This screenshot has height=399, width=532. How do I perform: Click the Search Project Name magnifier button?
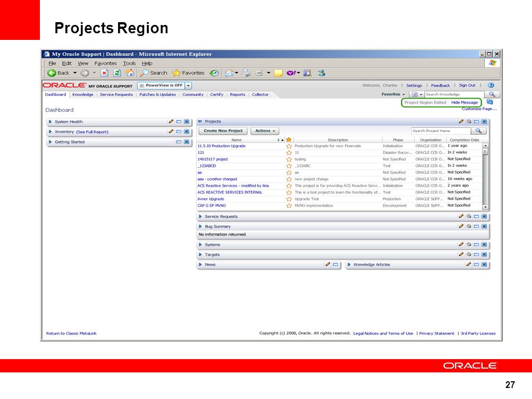pyautogui.click(x=479, y=131)
